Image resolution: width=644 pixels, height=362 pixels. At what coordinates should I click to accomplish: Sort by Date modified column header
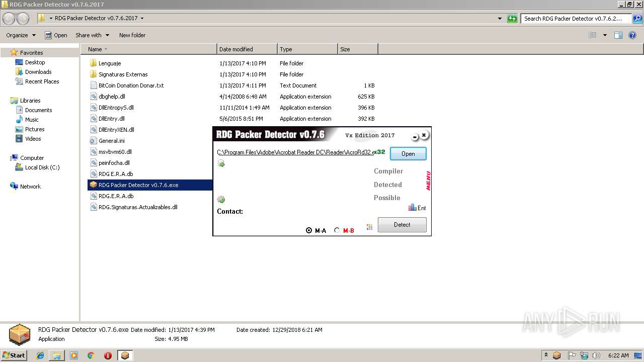(247, 49)
